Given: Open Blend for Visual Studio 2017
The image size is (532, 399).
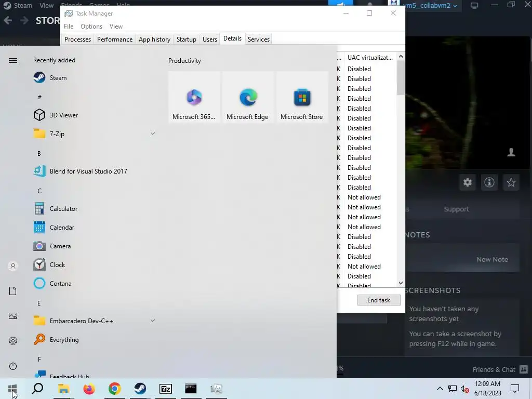Looking at the screenshot, I should 81,171.
